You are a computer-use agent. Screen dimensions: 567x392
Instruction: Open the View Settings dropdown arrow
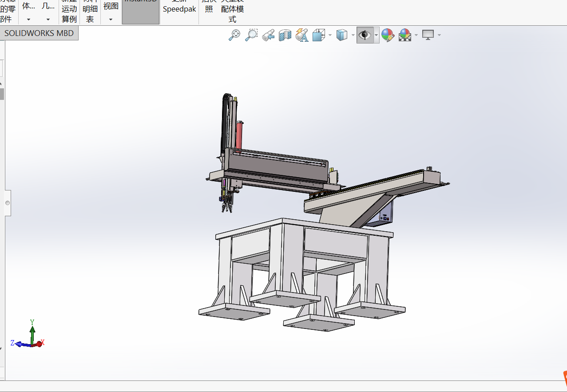pos(439,35)
